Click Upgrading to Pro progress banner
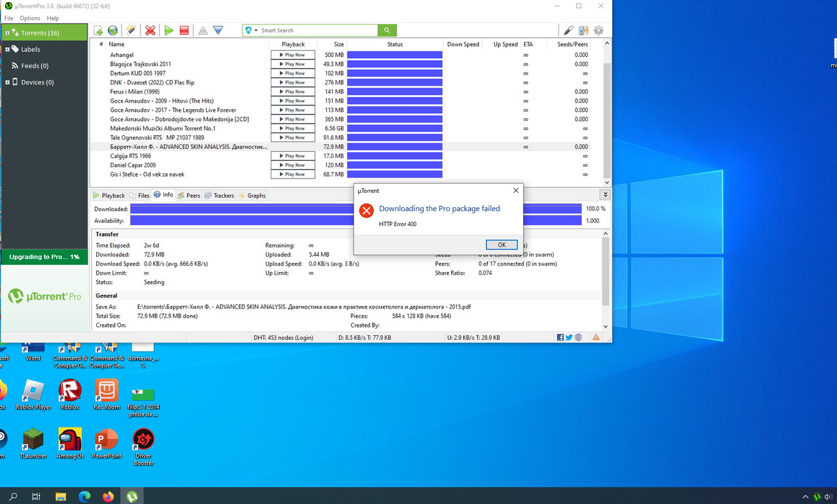The image size is (837, 504). (x=44, y=257)
